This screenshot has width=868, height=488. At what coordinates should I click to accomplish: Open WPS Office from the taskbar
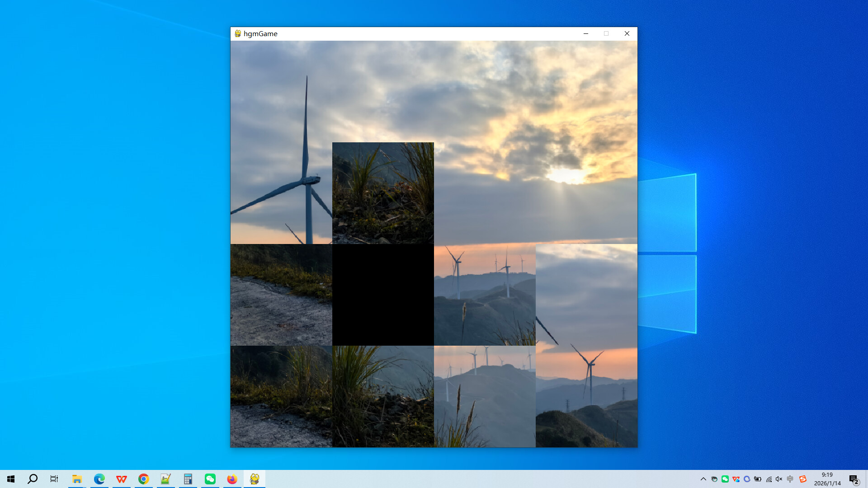click(121, 479)
